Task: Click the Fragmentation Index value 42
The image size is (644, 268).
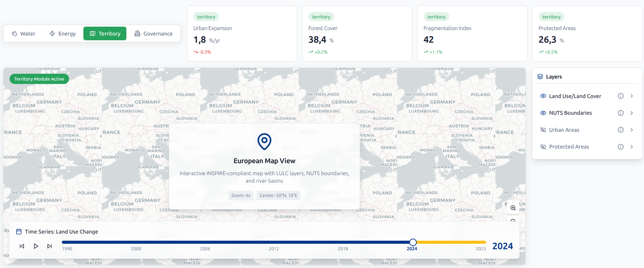Action: (x=428, y=40)
